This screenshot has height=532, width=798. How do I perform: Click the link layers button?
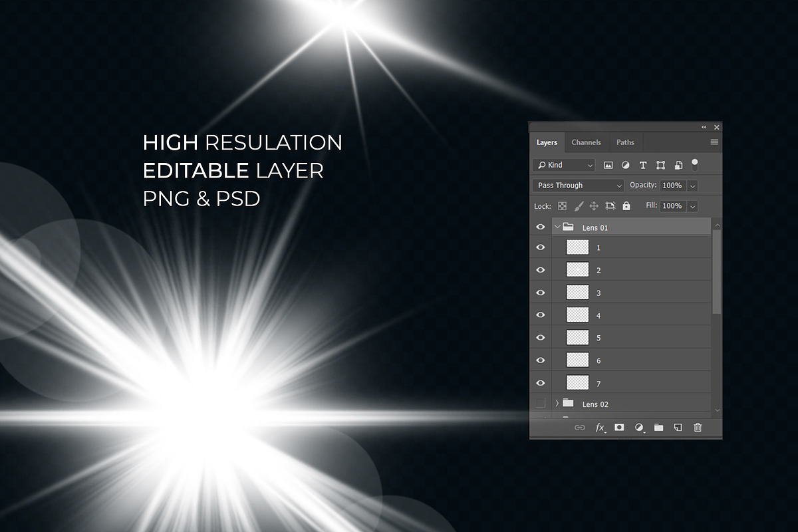(x=579, y=428)
